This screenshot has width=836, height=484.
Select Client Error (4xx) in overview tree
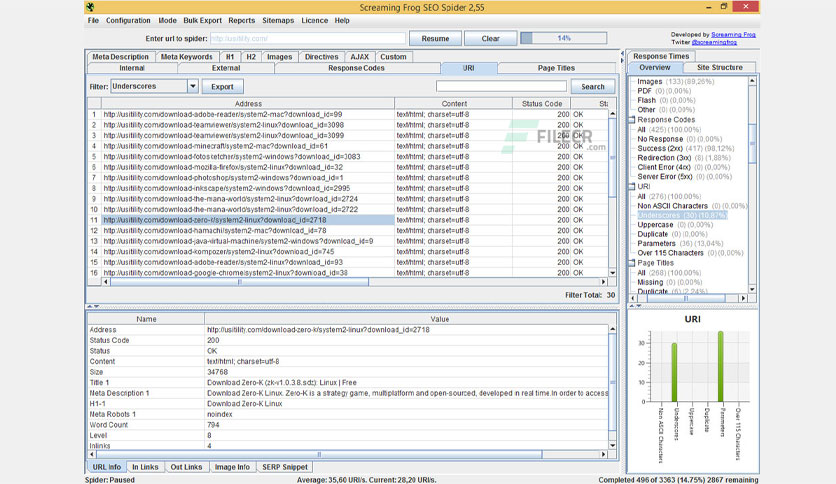pos(684,167)
